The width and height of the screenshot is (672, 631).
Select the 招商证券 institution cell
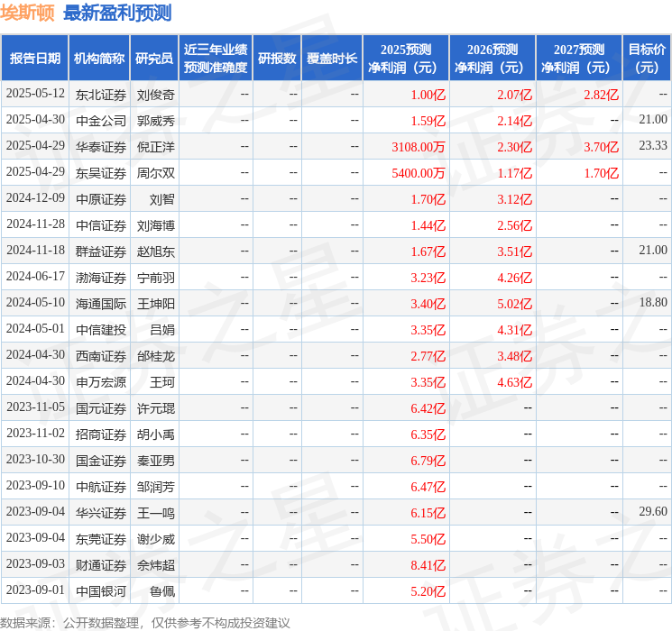tap(101, 434)
